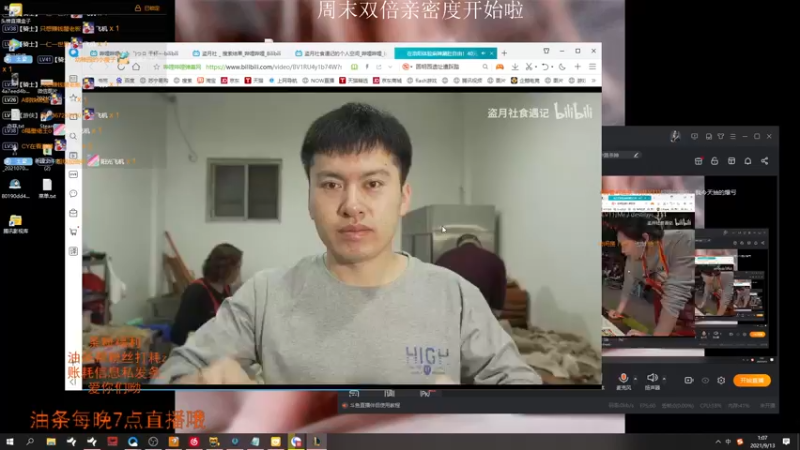Open the browser hamburger menu
800x450 pixels.
coord(592,67)
